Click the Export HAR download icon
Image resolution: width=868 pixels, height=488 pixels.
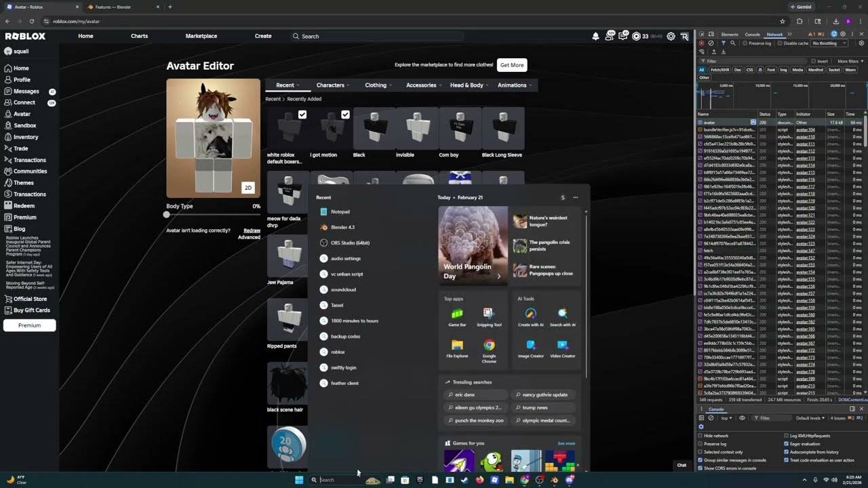click(x=724, y=52)
